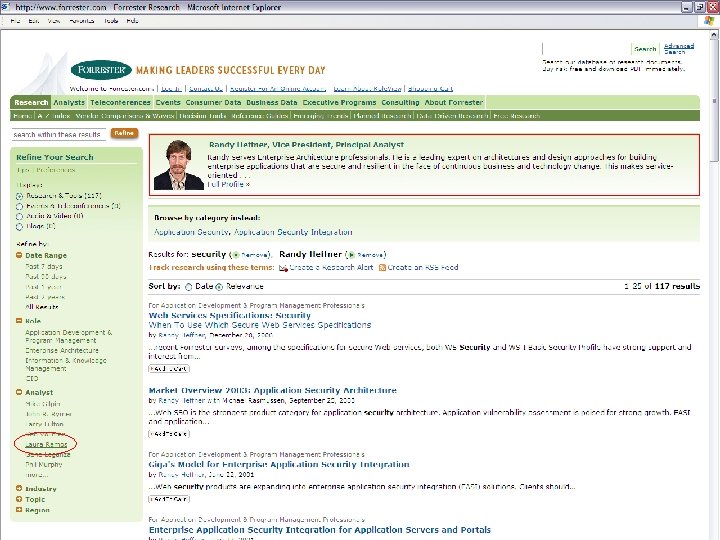
Task: Click the vertical scrollbar thumb
Action: pyautogui.click(x=714, y=101)
